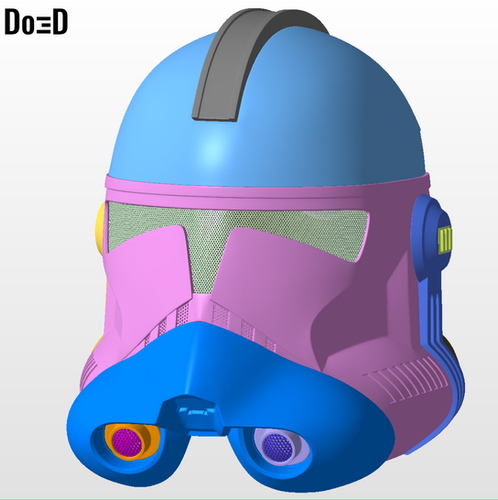This screenshot has height=500, width=498.
Task: Select the ribbed vent lines on right cheek
Action: (405, 381)
